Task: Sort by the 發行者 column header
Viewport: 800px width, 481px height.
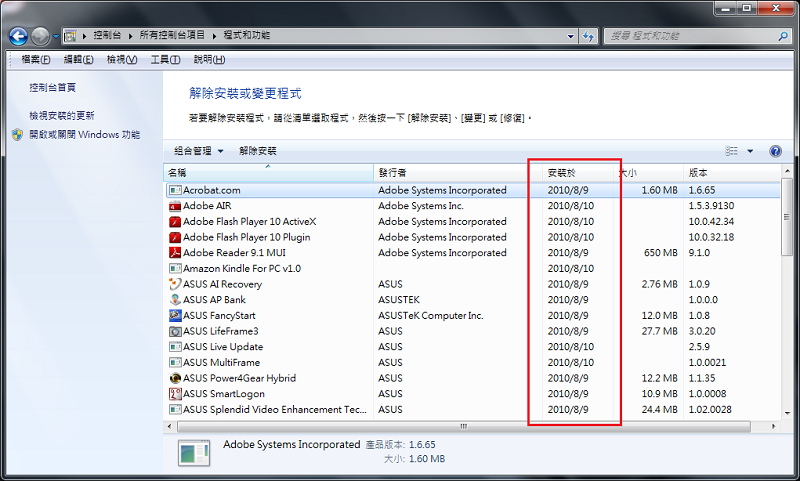Action: point(458,173)
